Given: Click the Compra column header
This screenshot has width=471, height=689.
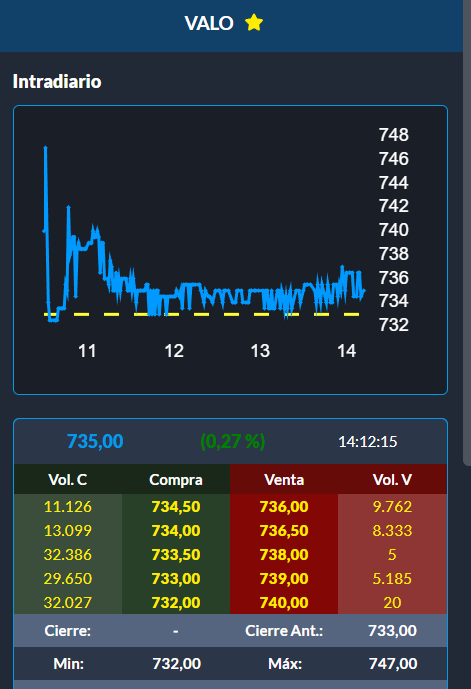Looking at the screenshot, I should coord(176,479).
